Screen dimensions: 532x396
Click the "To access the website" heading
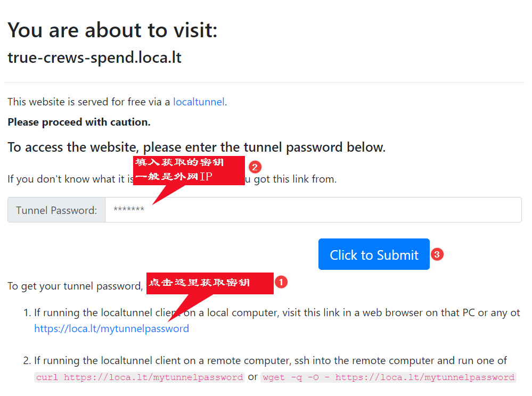[197, 147]
